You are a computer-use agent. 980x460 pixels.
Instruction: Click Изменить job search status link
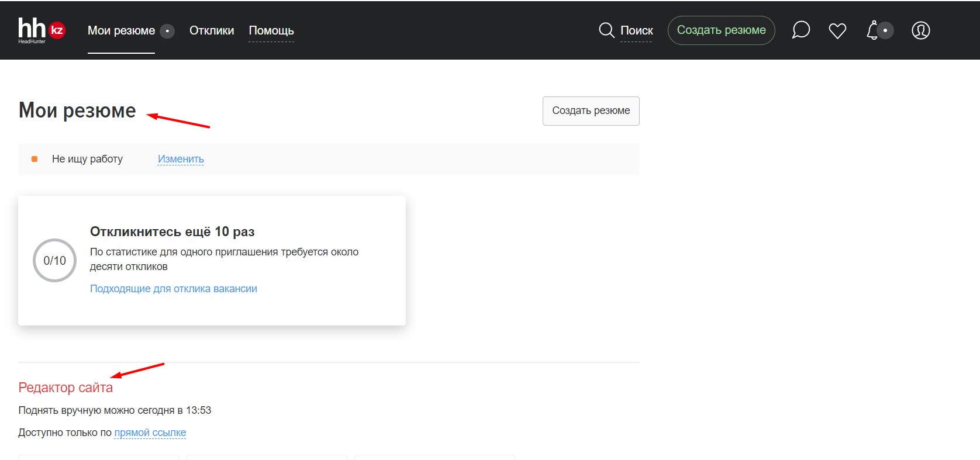181,159
